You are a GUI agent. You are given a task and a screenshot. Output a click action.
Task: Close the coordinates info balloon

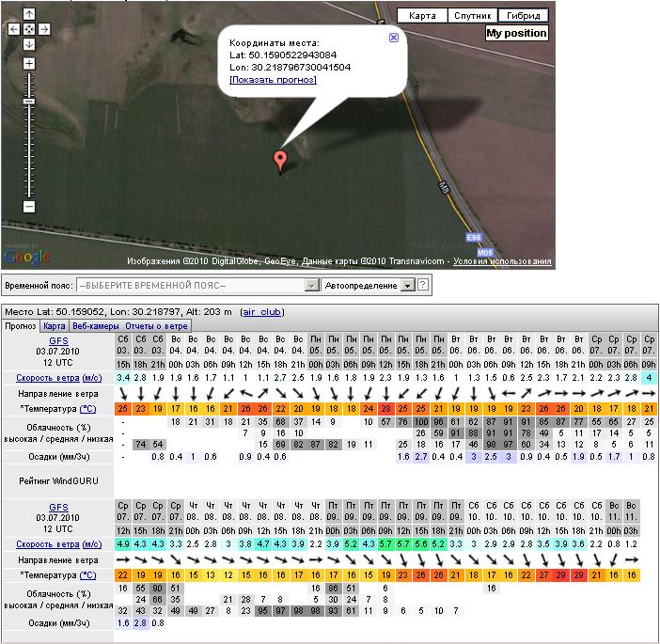394,38
